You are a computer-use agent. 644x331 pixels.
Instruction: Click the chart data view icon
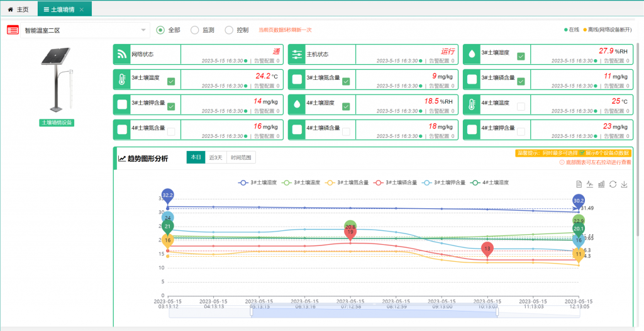[x=579, y=184]
